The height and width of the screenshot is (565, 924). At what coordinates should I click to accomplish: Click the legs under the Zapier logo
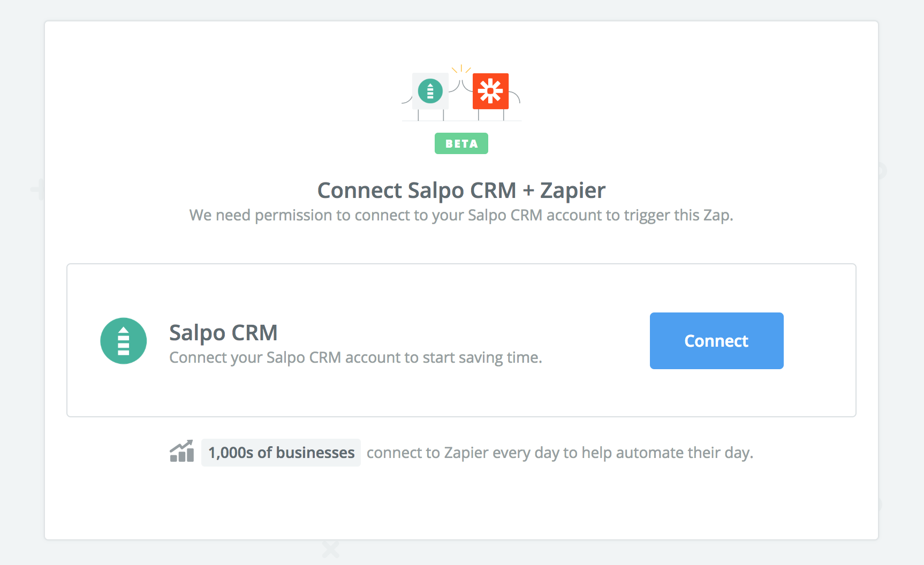(491, 114)
